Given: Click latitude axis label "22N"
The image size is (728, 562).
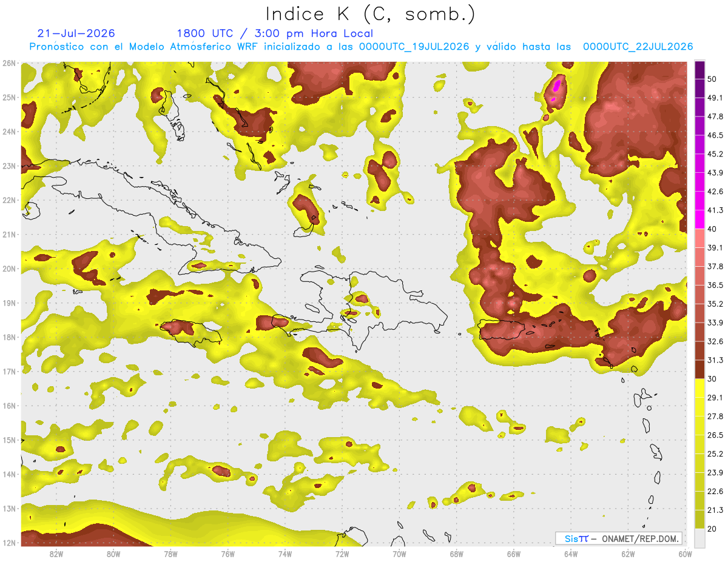Looking at the screenshot, I should click(8, 200).
